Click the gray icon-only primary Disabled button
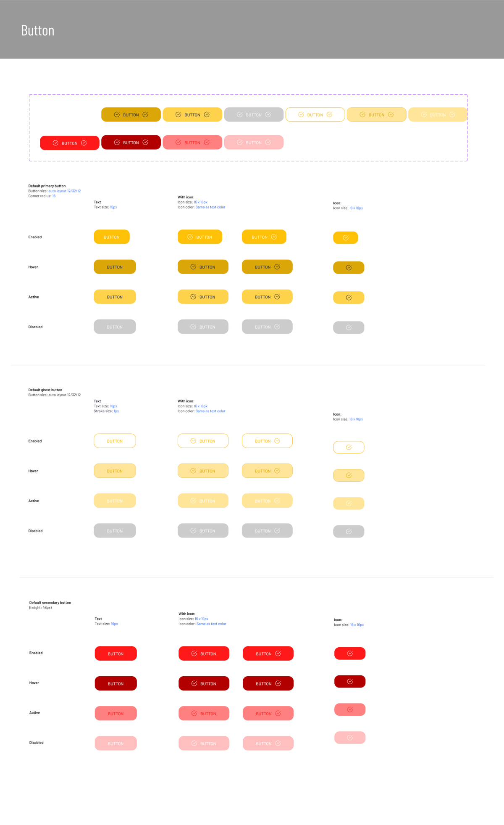 point(348,327)
